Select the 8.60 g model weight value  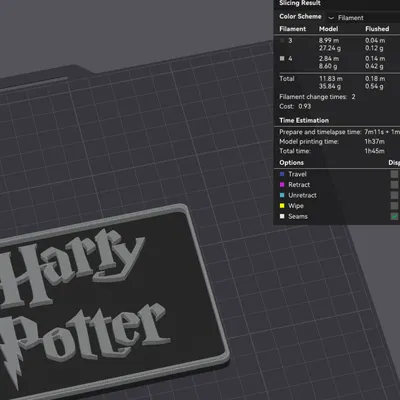click(x=328, y=66)
